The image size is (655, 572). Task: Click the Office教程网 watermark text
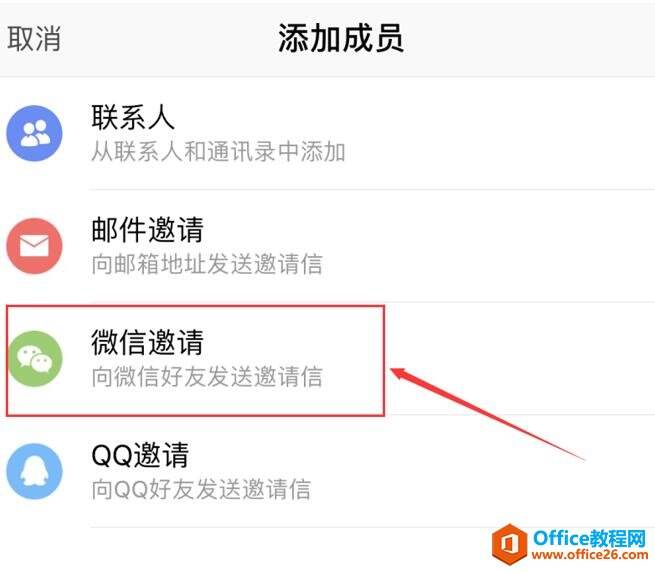pos(589,538)
